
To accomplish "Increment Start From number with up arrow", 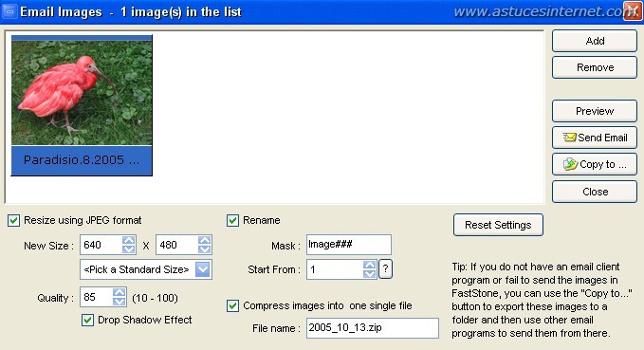I will pos(370,265).
